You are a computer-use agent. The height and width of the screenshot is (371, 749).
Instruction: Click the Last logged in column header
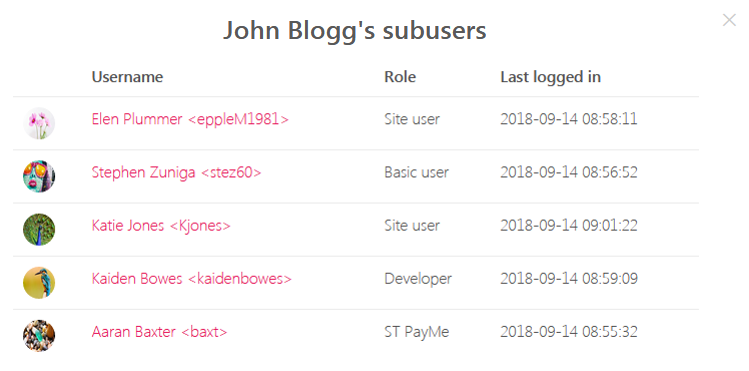click(x=550, y=77)
